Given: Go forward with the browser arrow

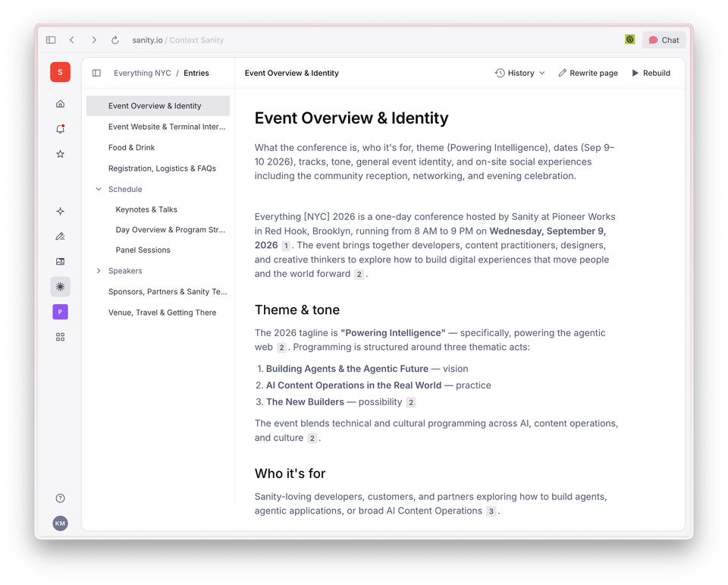Looking at the screenshot, I should (94, 40).
